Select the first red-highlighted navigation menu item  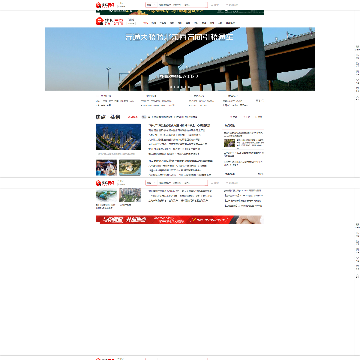146,23
